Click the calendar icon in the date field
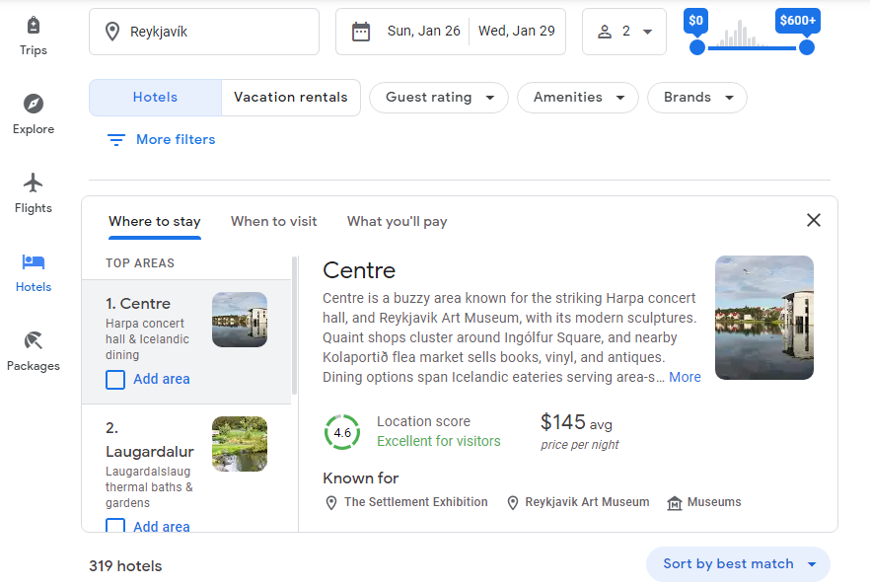Screen dimensions: 870x588 click(361, 32)
